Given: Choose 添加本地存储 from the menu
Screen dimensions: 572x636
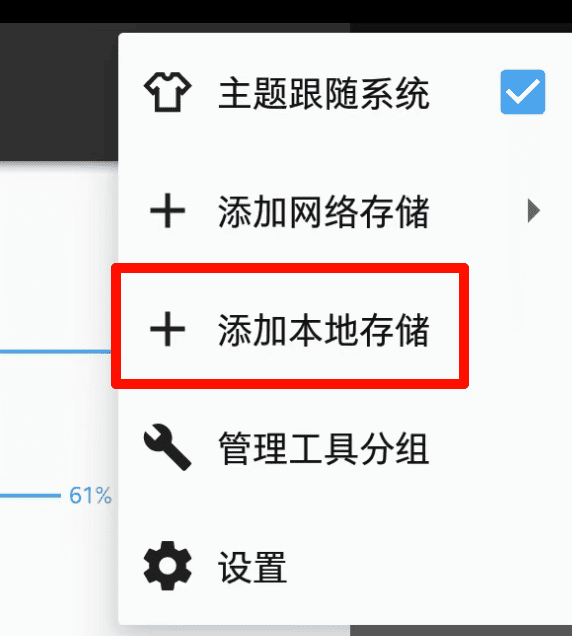Looking at the screenshot, I should click(x=324, y=330).
